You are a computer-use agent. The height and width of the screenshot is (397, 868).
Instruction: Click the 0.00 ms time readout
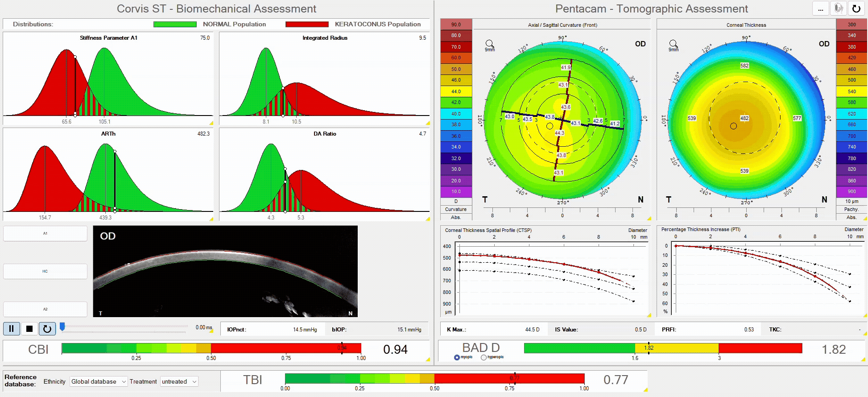point(204,327)
